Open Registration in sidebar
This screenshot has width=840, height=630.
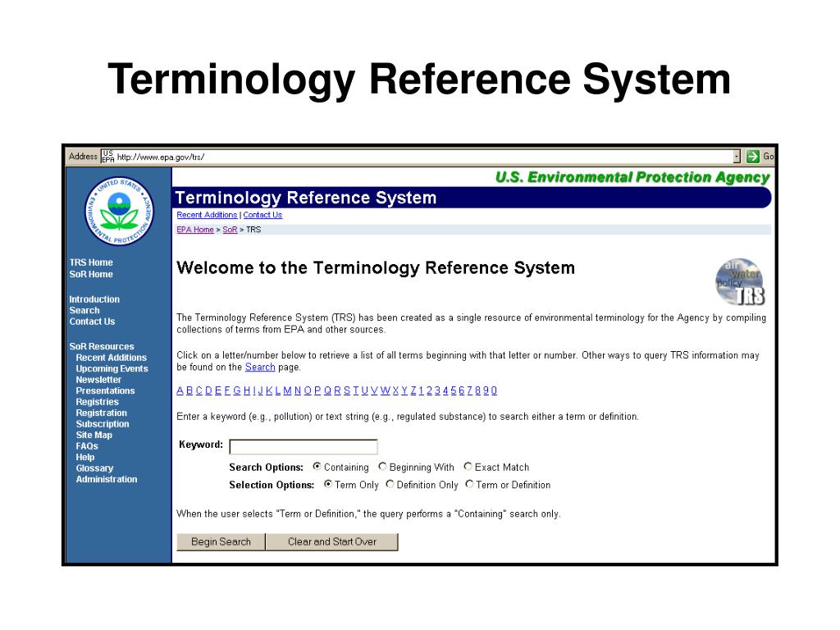[101, 413]
